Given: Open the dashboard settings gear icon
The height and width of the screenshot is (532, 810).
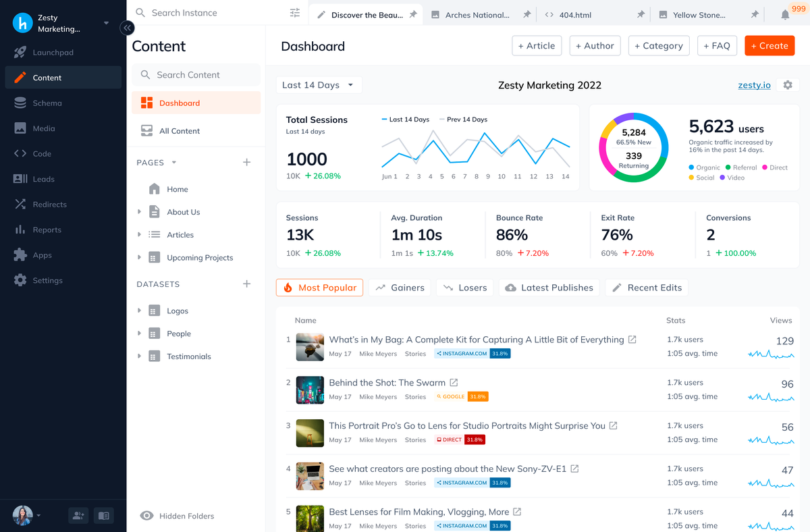Looking at the screenshot, I should [x=788, y=85].
